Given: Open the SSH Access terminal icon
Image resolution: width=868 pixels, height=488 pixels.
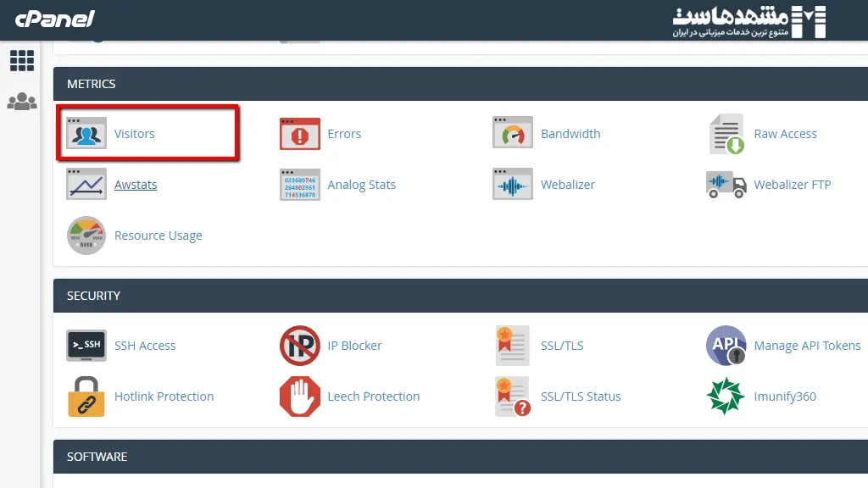Looking at the screenshot, I should click(x=86, y=346).
